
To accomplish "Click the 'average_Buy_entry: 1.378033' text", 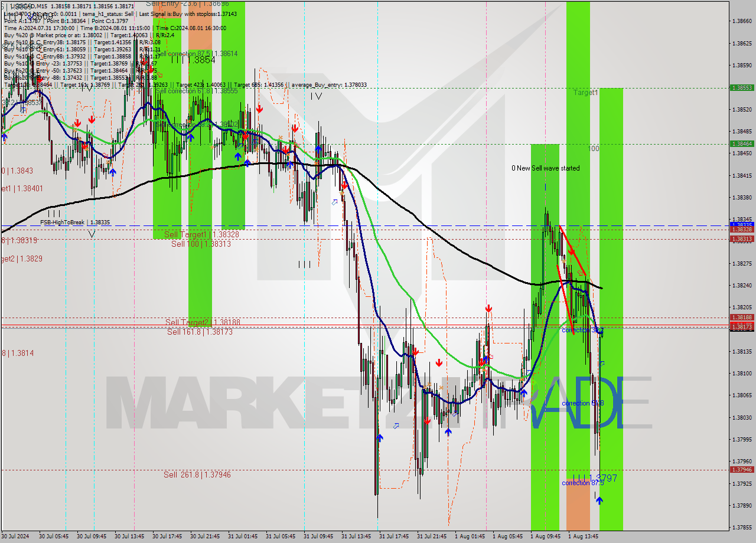I will (328, 85).
